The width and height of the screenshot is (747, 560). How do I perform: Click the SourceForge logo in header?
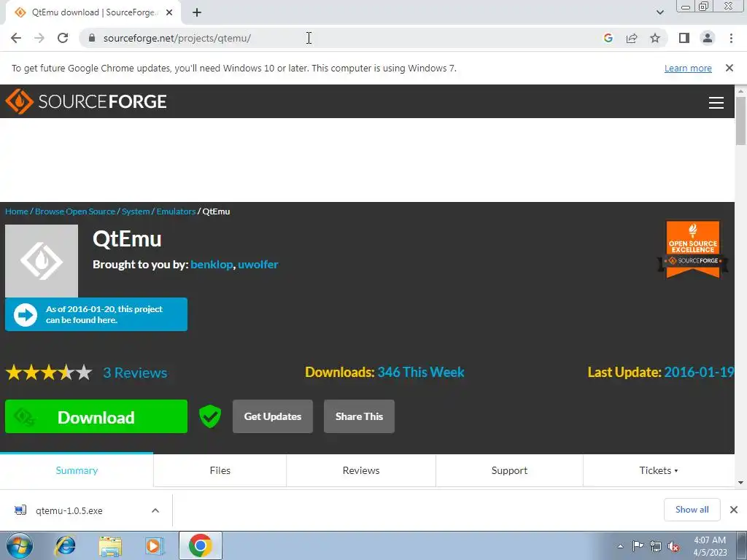86,101
